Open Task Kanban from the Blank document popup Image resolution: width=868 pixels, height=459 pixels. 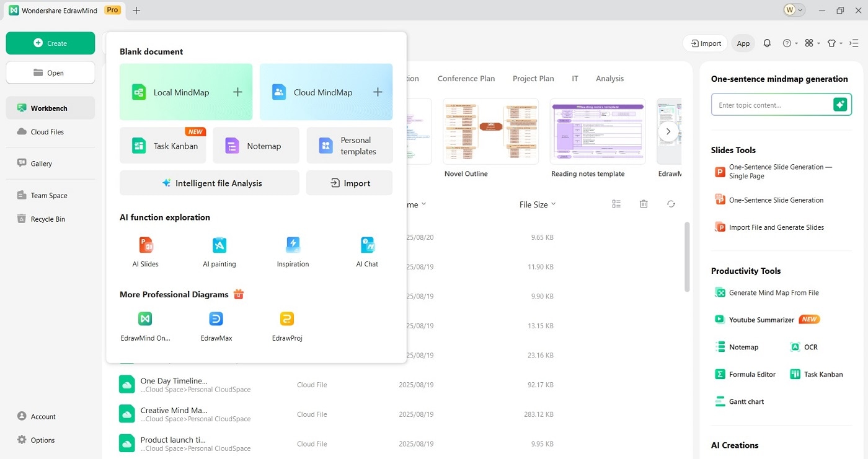point(163,146)
